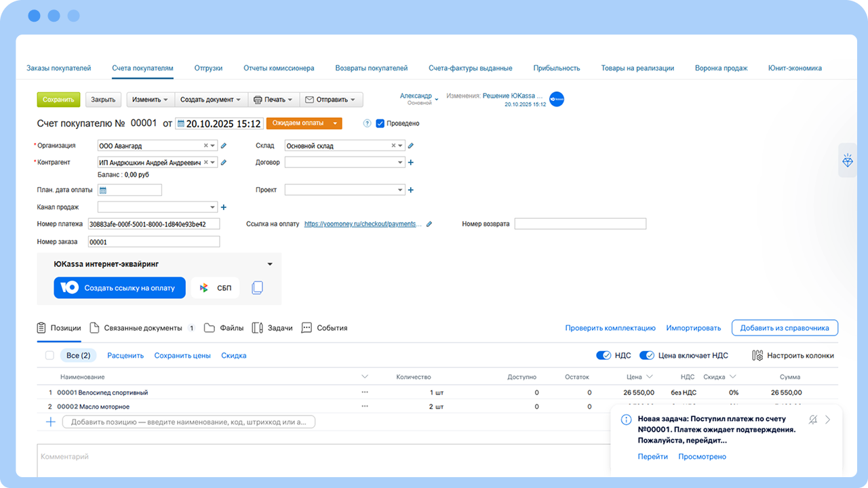
Task: Expand the notification with the right arrow
Action: click(828, 420)
